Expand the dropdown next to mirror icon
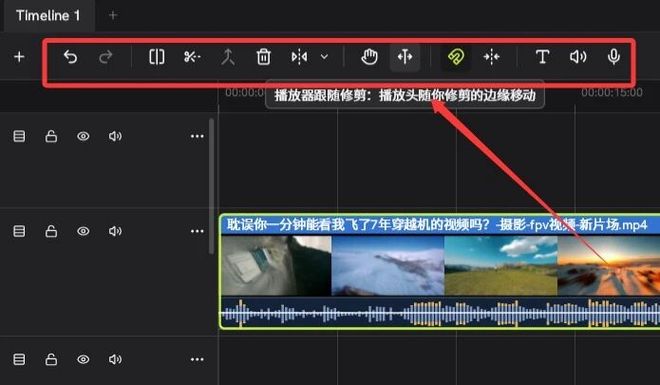 coord(325,56)
